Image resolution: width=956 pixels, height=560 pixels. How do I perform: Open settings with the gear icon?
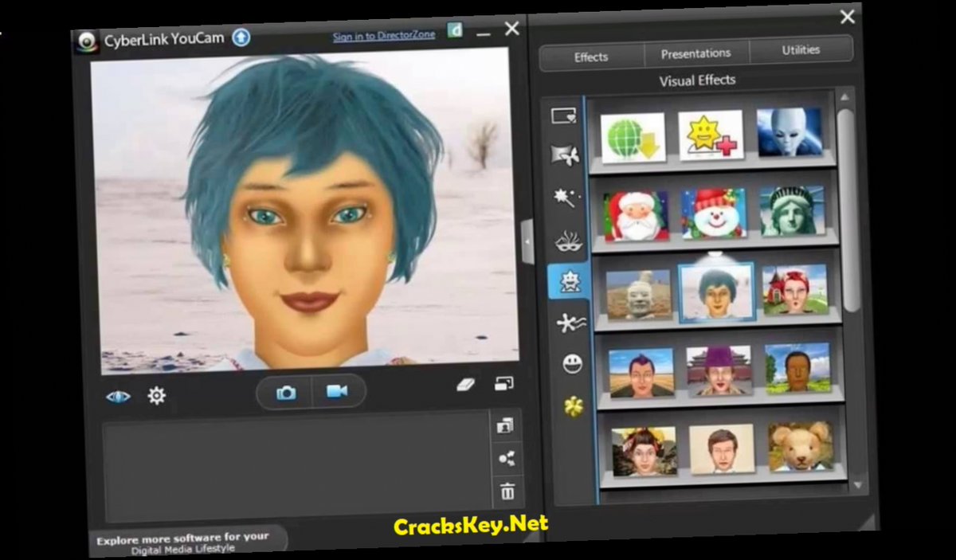157,395
